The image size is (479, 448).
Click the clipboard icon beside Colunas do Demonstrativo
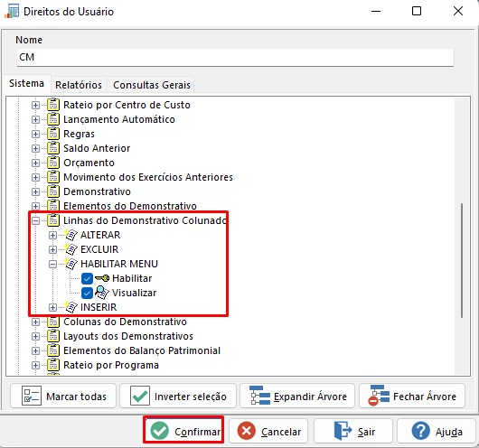[53, 322]
